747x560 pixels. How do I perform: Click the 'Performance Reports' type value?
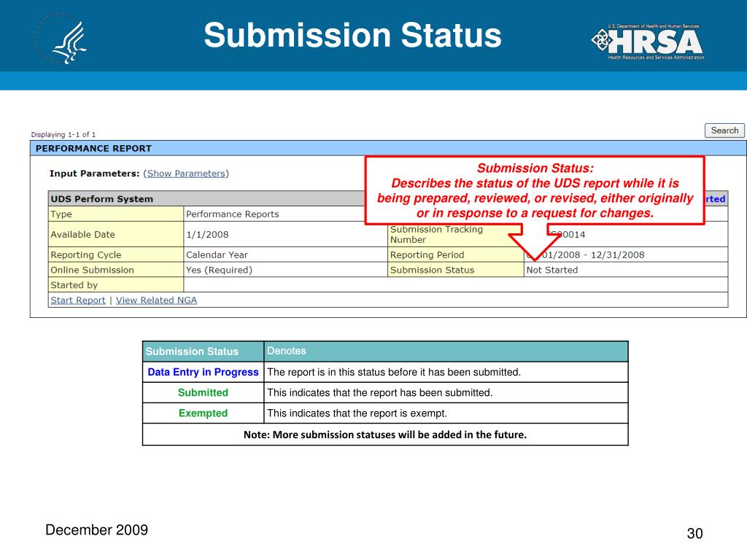(233, 214)
